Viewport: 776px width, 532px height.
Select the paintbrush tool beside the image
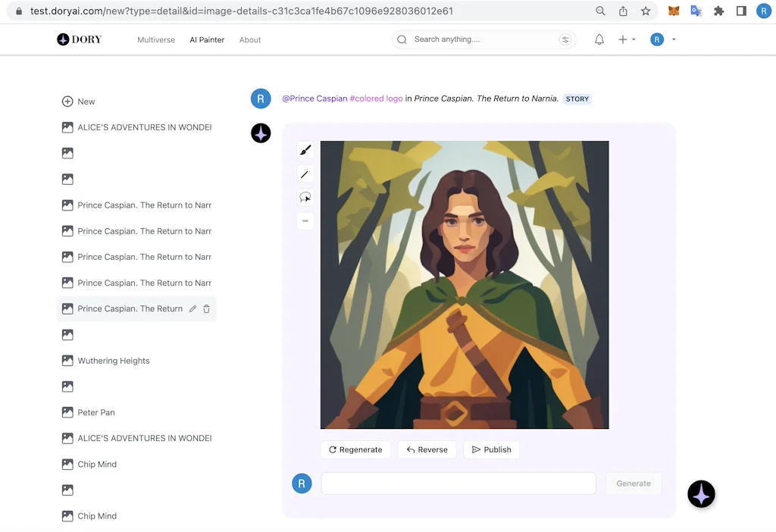(x=305, y=150)
